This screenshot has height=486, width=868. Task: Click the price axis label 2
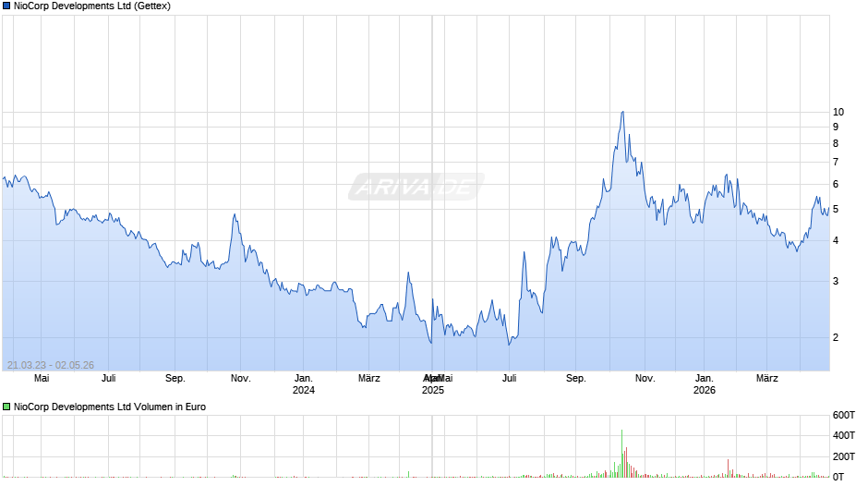[x=836, y=337]
